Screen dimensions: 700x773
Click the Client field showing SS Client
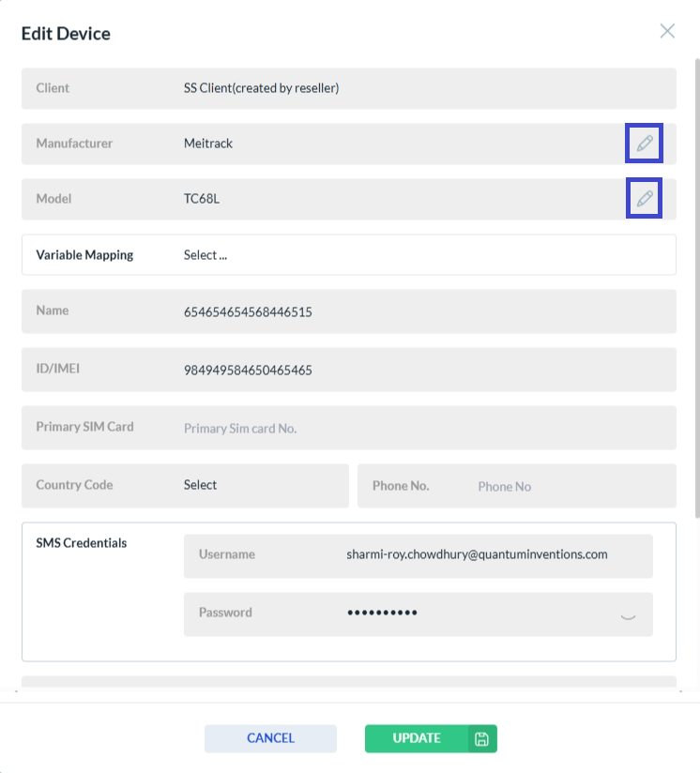[261, 88]
